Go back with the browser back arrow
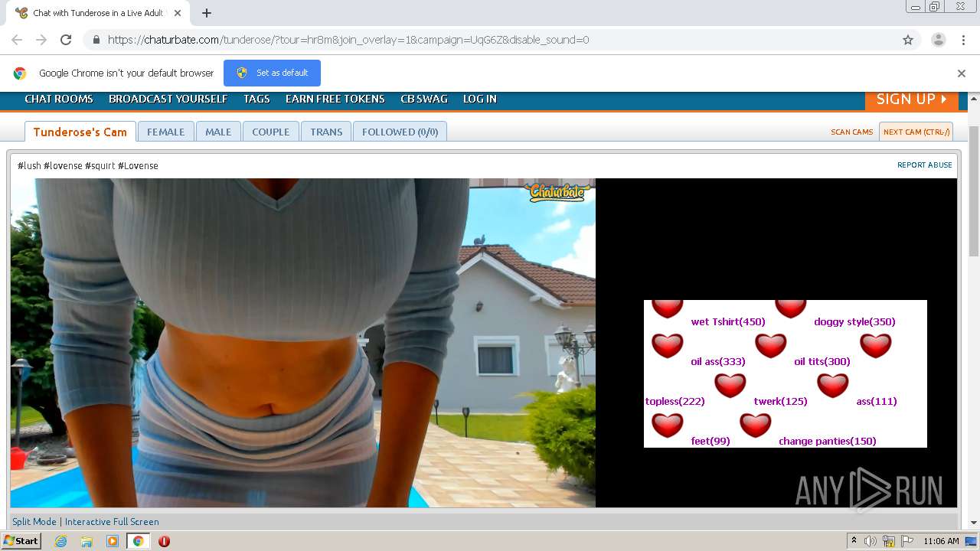Image resolution: width=980 pixels, height=551 pixels. pos(17,40)
